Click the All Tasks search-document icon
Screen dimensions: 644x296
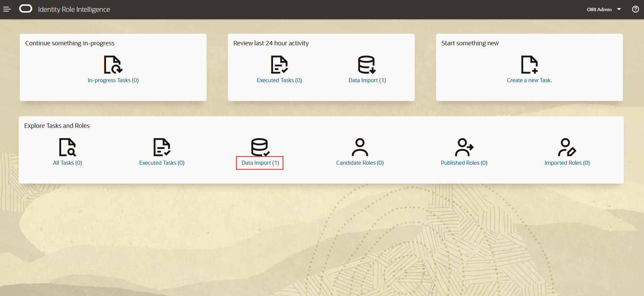click(68, 147)
